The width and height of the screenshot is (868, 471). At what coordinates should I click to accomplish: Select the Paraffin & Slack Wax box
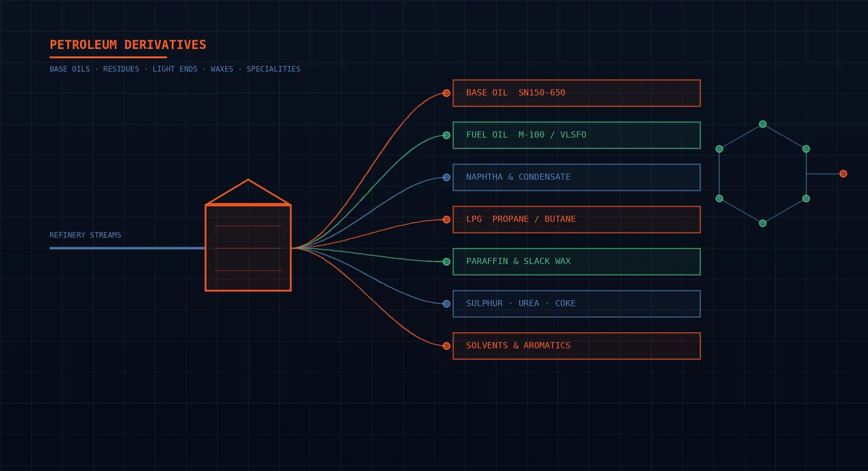(x=577, y=262)
